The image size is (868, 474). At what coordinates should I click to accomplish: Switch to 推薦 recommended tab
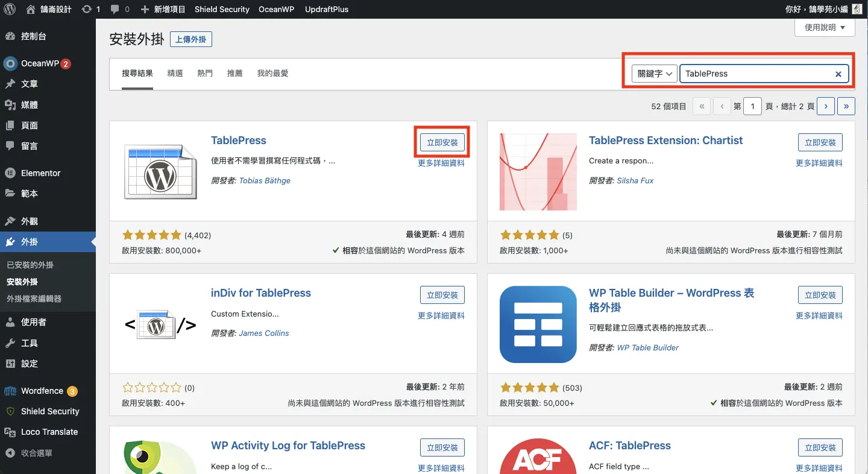235,74
